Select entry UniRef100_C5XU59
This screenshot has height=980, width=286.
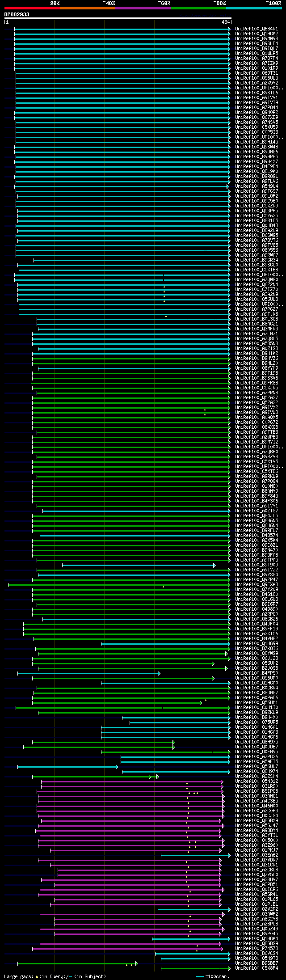[x=257, y=127]
